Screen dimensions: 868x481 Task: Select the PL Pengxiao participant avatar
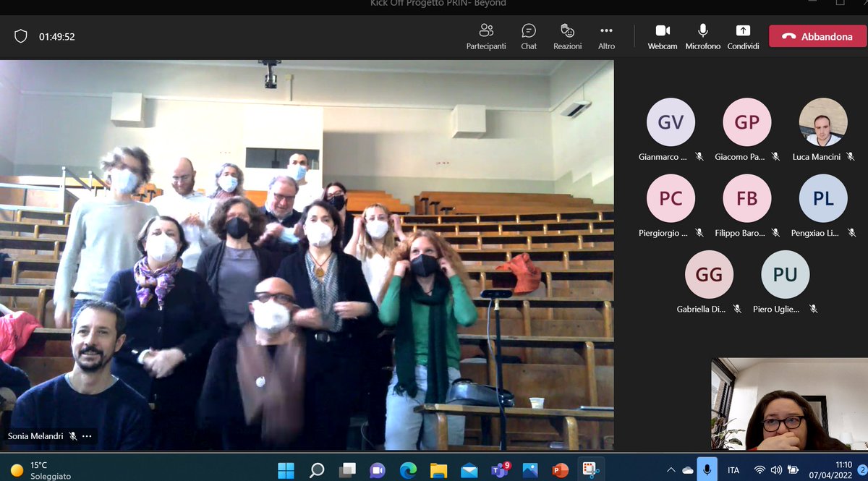pyautogui.click(x=823, y=198)
